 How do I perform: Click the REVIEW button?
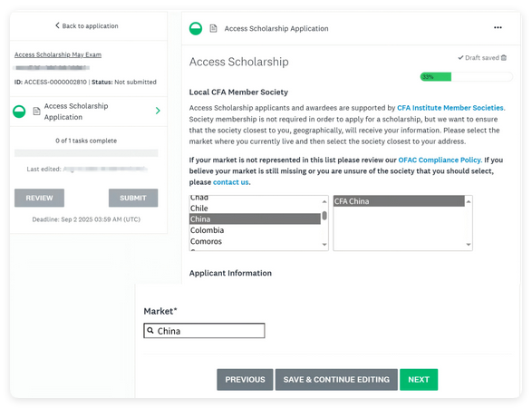click(x=39, y=198)
